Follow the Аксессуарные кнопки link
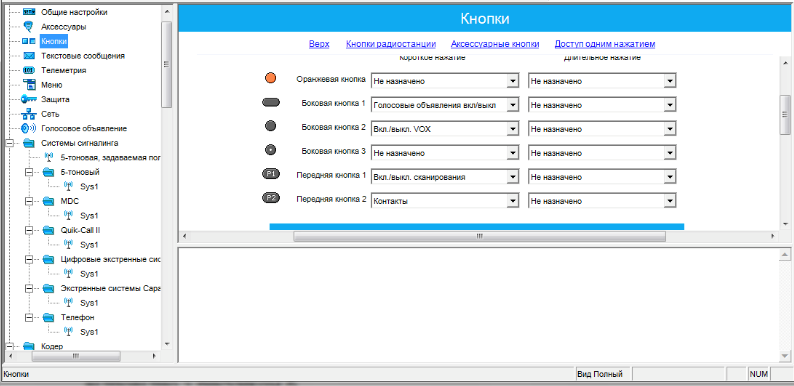Screen dimensions: 794x386 (495, 44)
